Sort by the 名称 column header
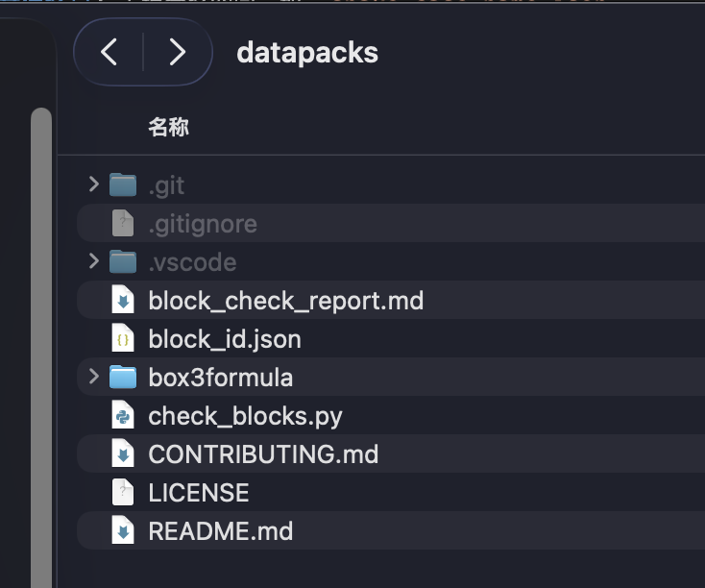The image size is (705, 588). tap(168, 127)
